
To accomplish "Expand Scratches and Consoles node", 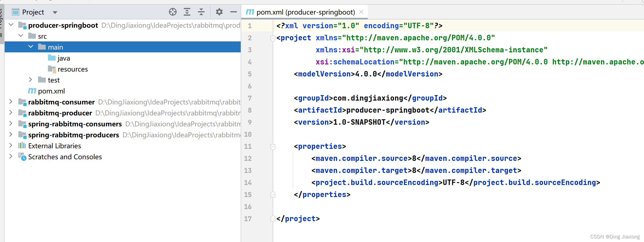I will [x=11, y=156].
